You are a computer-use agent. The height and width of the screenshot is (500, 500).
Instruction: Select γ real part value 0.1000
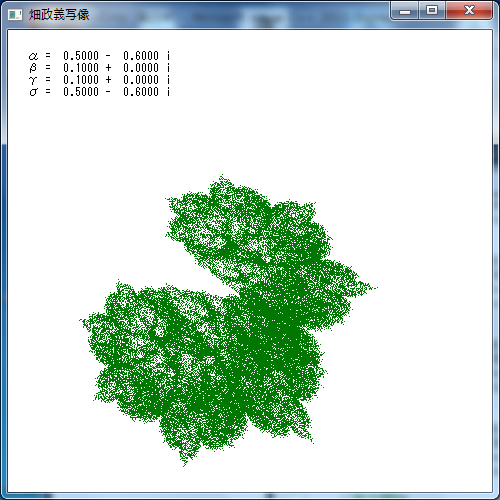[x=81, y=80]
